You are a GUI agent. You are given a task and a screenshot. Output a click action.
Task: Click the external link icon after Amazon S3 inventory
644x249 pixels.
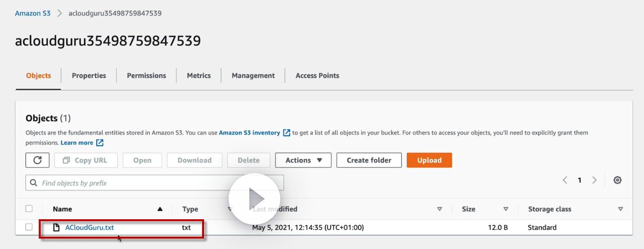(x=286, y=133)
